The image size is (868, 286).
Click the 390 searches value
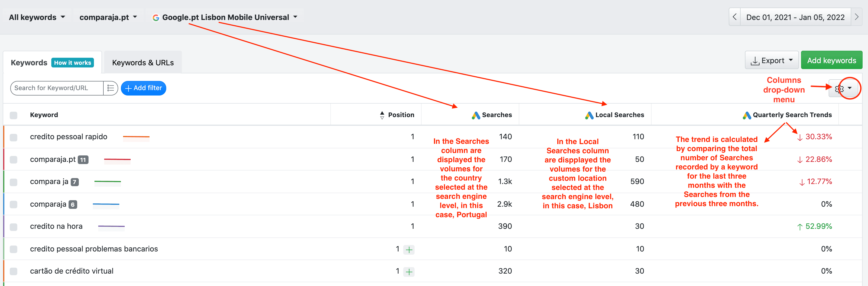point(505,226)
